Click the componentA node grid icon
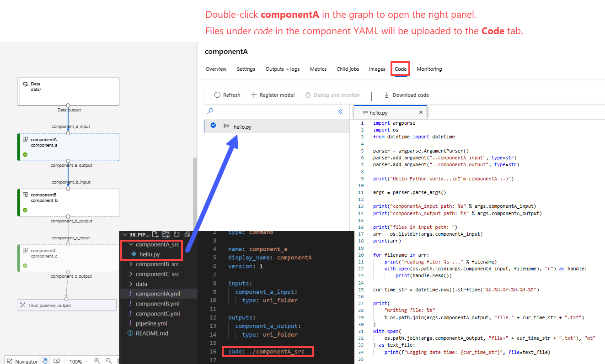Image resolution: width=605 pixels, height=364 pixels. coord(26,139)
